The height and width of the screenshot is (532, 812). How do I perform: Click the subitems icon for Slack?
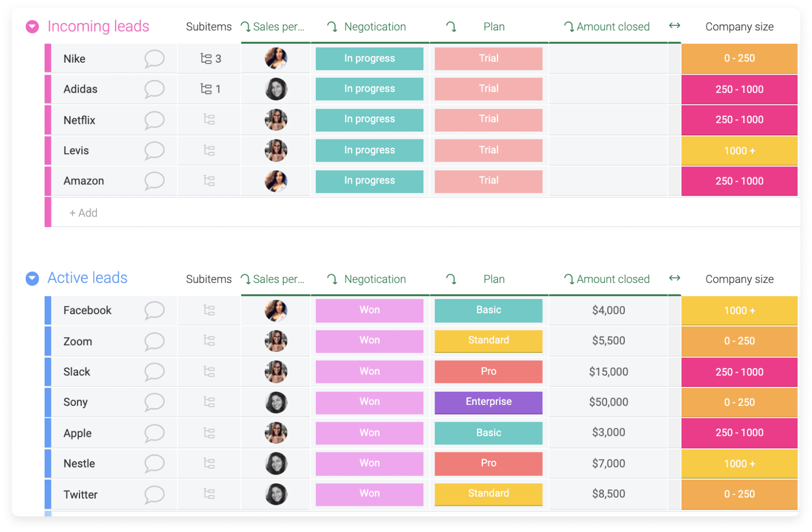tap(209, 371)
